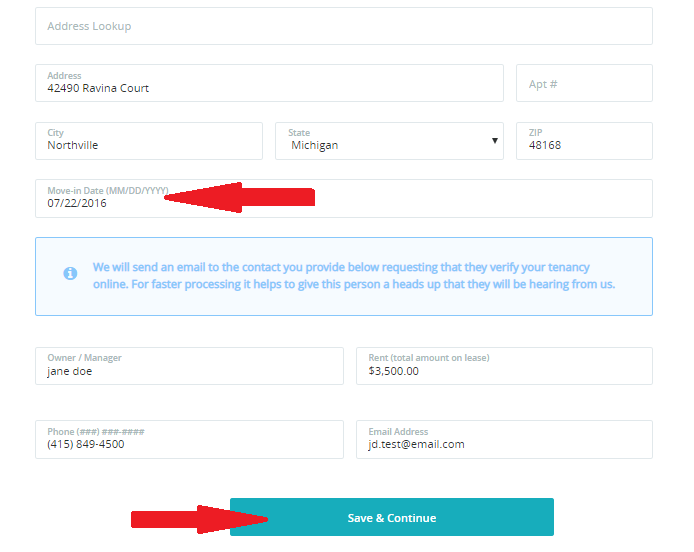Click the phone number (415) 849-4500
This screenshot has height=552, width=694.
(86, 444)
